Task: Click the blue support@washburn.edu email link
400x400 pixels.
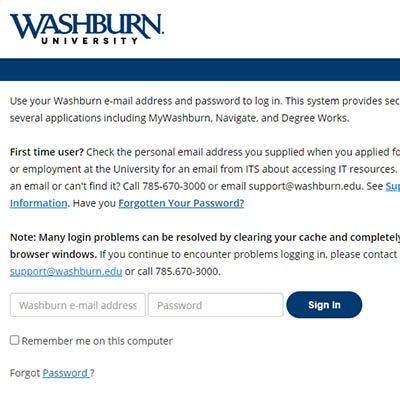Action: pos(66,271)
